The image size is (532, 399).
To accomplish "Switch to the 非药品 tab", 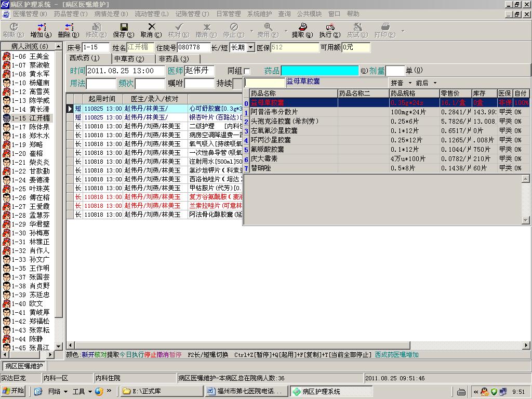I will [174, 59].
